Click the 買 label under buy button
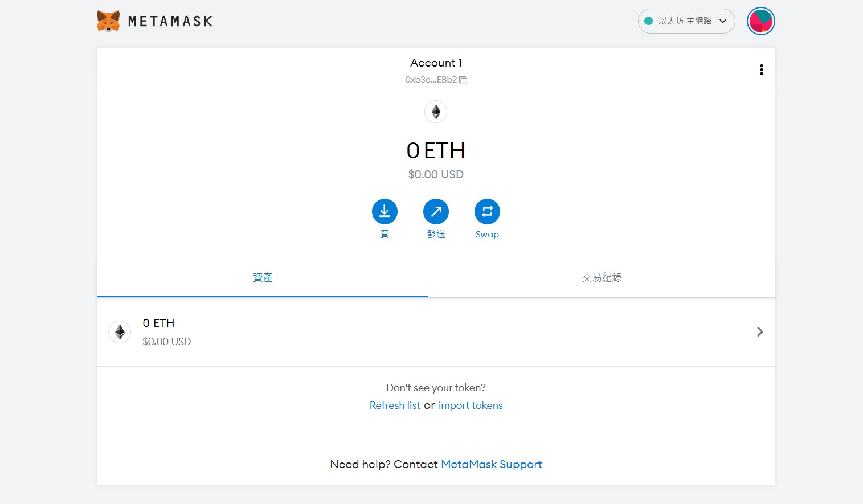This screenshot has width=863, height=504. 385,235
